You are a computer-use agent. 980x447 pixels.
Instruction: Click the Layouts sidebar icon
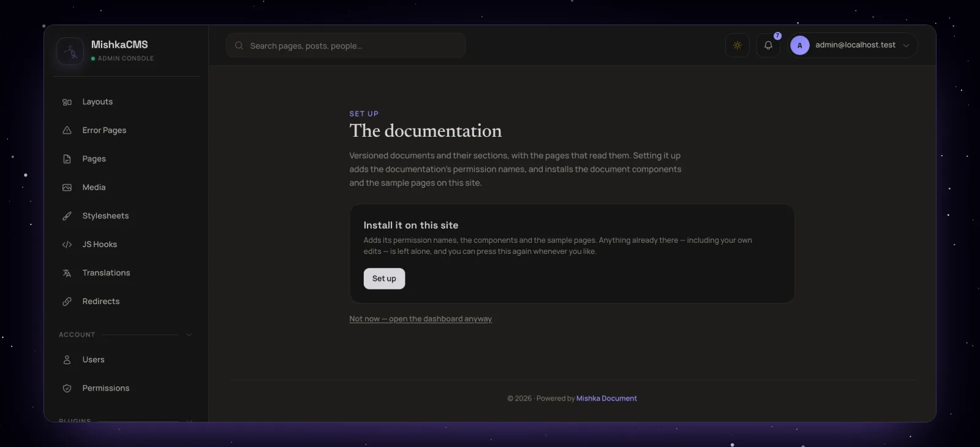pos(67,102)
